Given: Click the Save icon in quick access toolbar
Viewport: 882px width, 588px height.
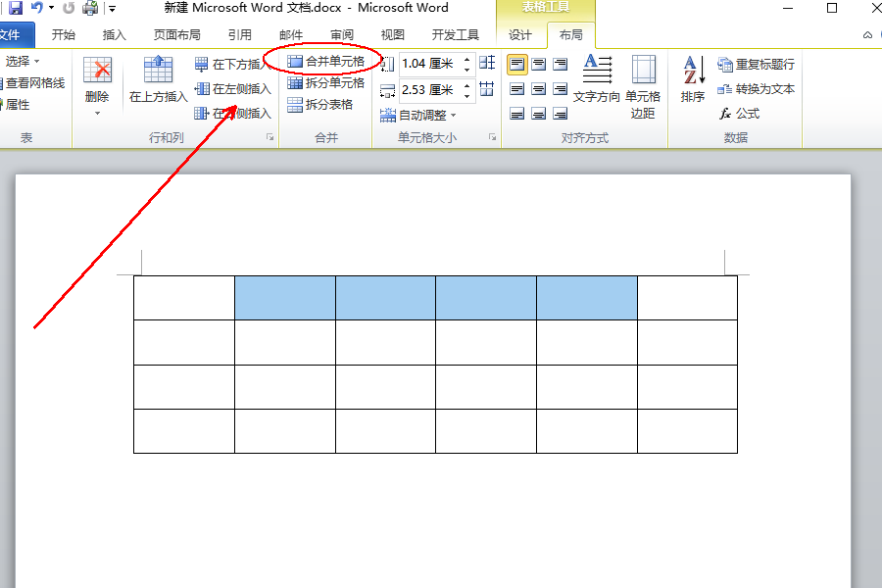Looking at the screenshot, I should [x=15, y=8].
